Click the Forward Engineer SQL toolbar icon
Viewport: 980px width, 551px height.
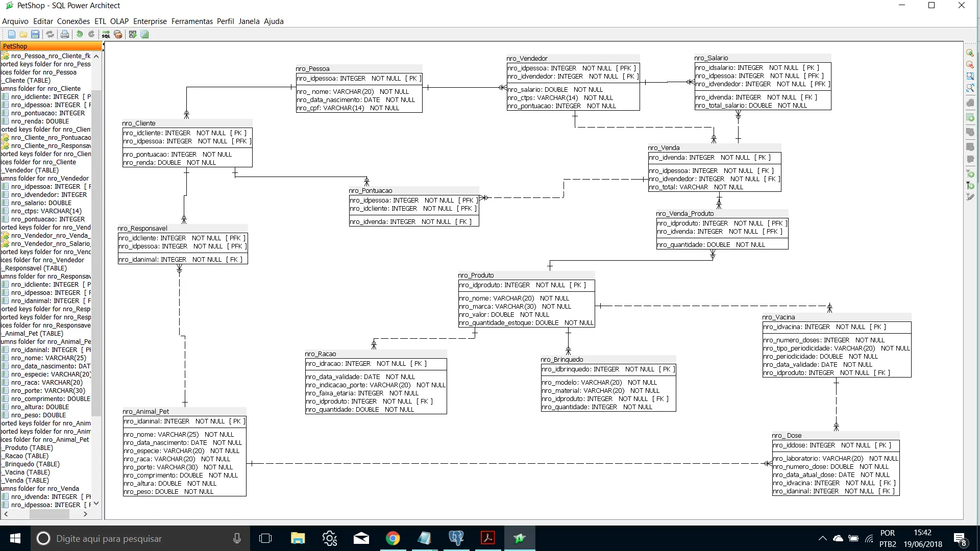tap(106, 35)
